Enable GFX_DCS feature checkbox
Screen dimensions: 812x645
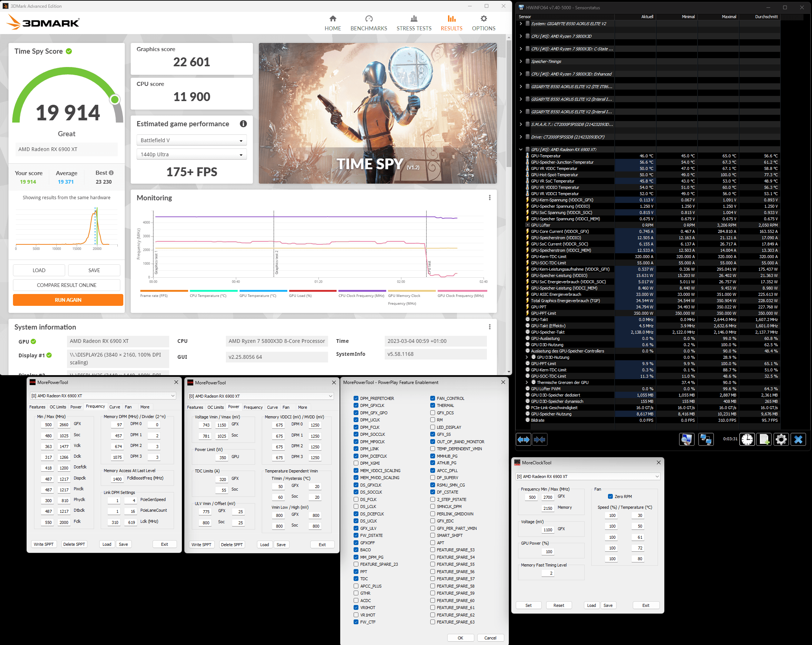433,413
